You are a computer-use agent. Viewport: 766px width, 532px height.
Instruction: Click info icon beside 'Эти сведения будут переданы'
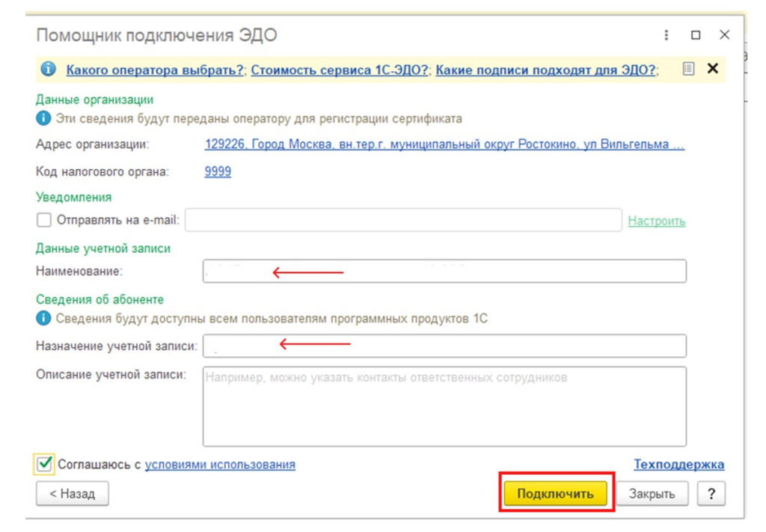click(x=43, y=118)
